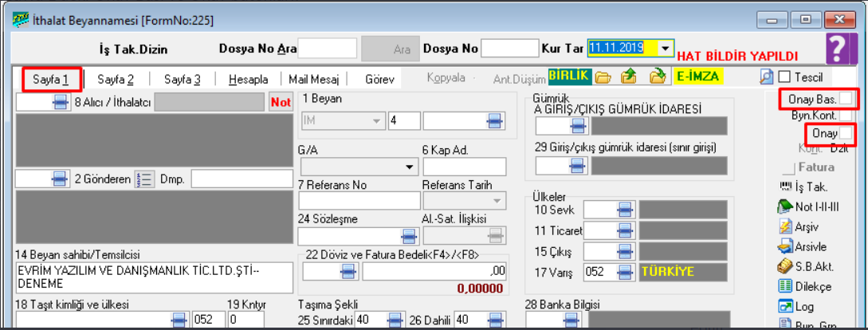Open lookup icon in the 1 Beyan section
This screenshot has height=330, width=868.
(x=494, y=120)
